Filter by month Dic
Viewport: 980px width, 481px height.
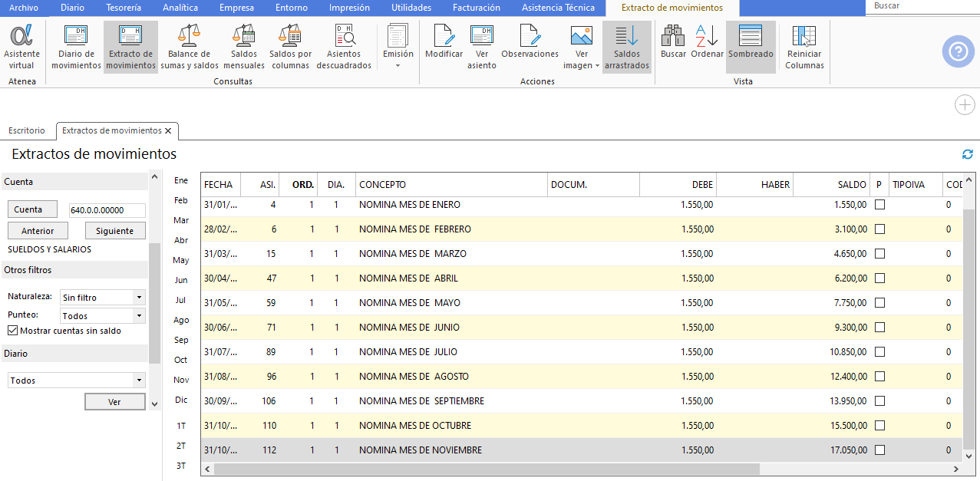click(181, 400)
